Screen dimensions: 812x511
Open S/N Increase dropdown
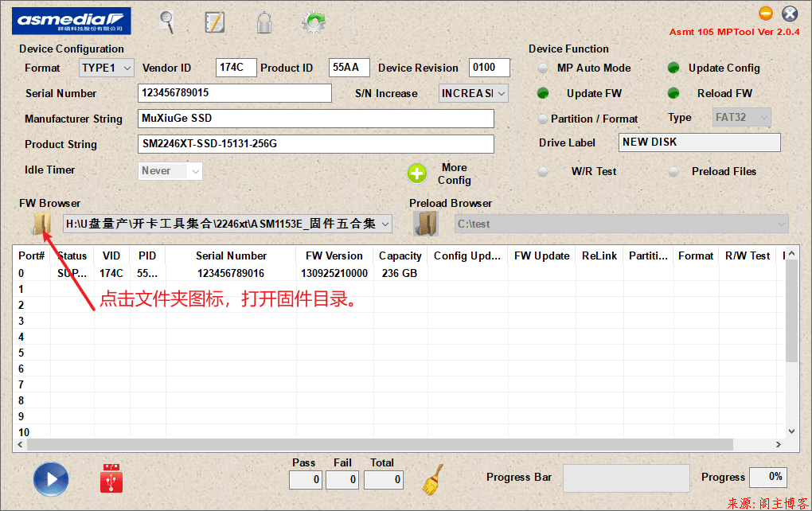(474, 93)
